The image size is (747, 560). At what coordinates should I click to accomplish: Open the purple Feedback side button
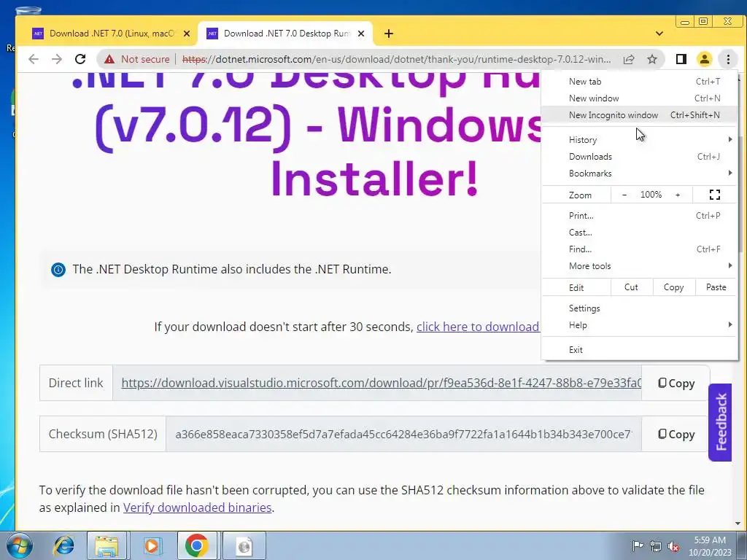(720, 422)
